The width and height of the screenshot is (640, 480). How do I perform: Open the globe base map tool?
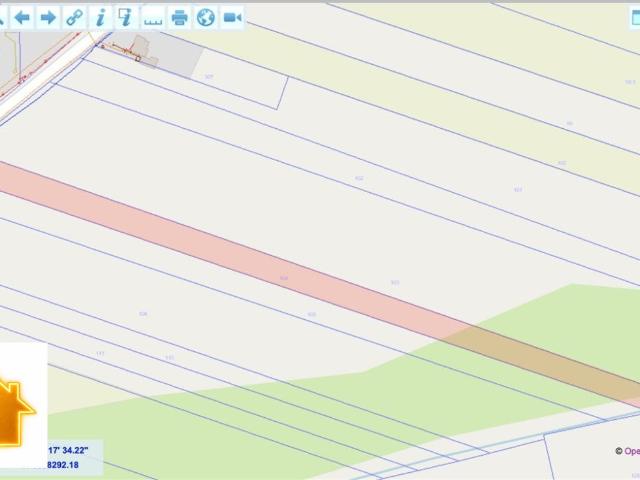[x=205, y=17]
